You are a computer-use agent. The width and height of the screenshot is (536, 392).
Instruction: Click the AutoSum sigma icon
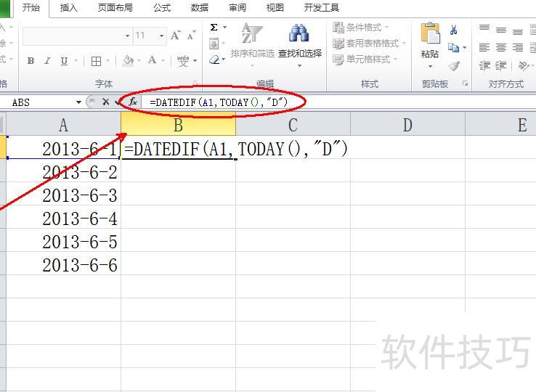(214, 28)
